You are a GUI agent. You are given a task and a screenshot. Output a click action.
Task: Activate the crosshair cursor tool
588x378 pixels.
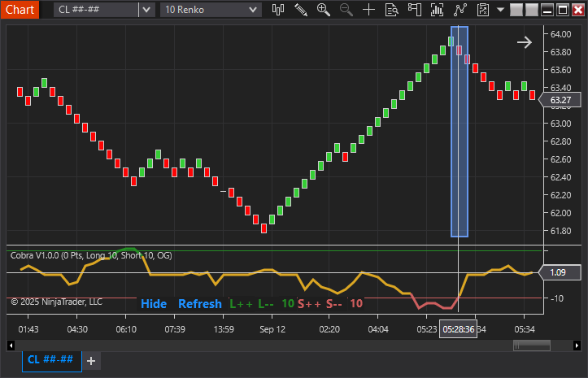(x=369, y=10)
